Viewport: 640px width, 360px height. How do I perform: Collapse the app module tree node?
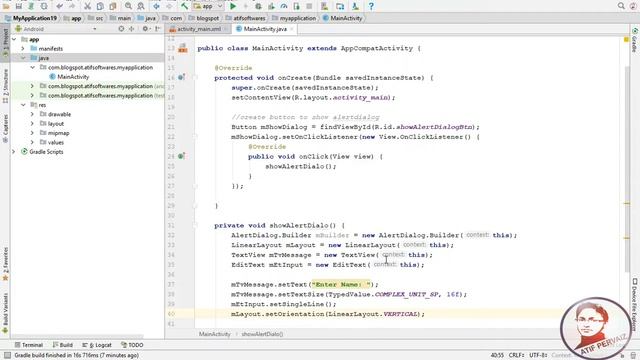point(14,39)
